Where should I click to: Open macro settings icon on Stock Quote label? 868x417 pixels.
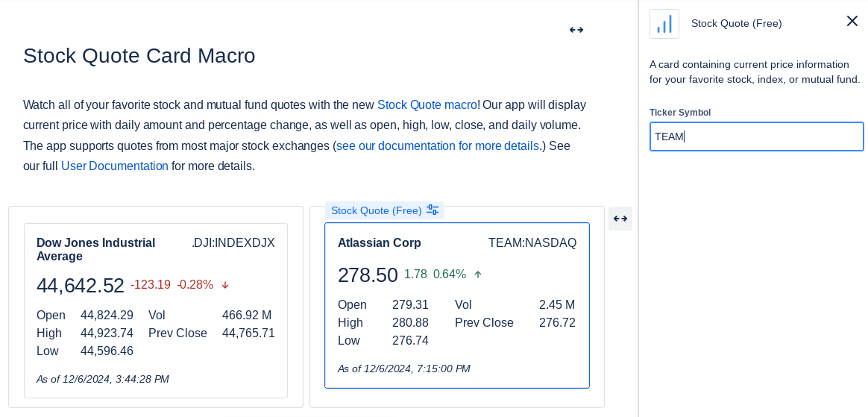pyautogui.click(x=433, y=210)
